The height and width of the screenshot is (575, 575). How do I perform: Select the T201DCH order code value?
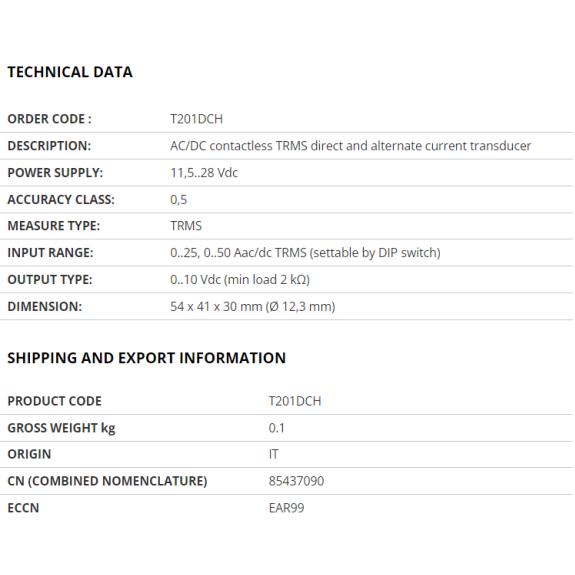[197, 119]
